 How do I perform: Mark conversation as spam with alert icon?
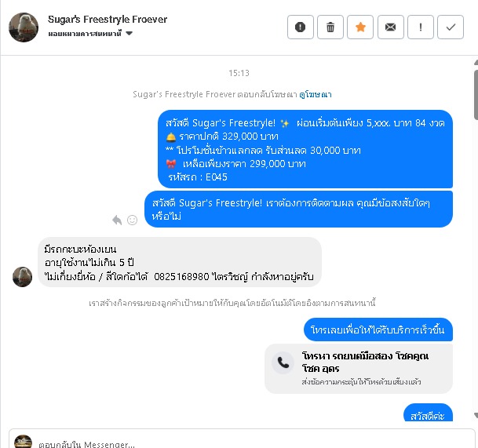301,27
